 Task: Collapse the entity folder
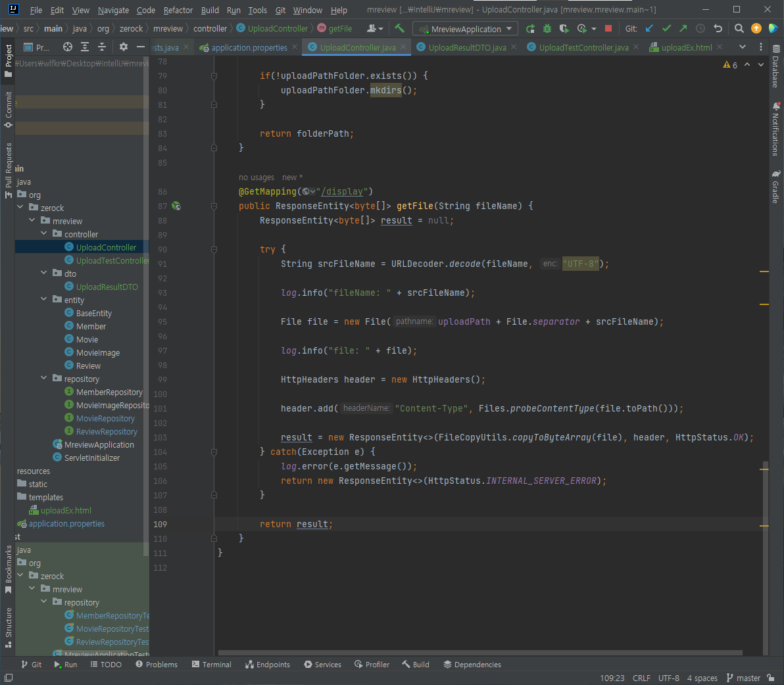pos(44,299)
